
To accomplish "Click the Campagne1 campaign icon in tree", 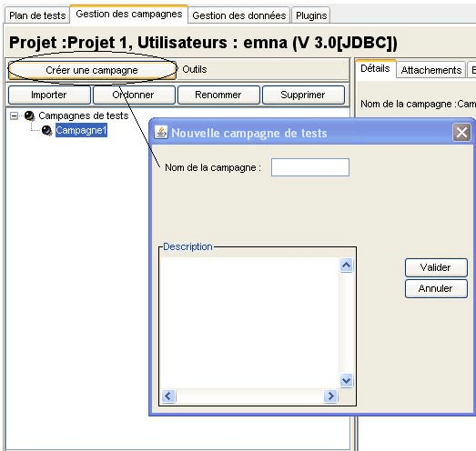I will pos(46,130).
